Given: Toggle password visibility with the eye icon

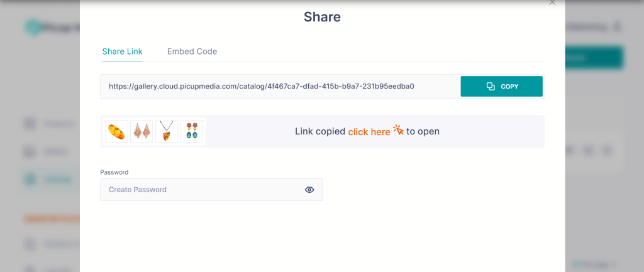Looking at the screenshot, I should (309, 190).
